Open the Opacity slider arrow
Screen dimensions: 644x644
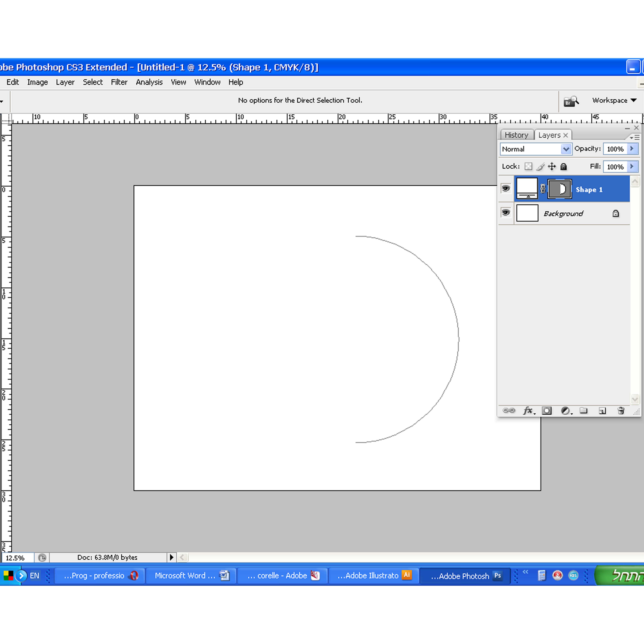point(632,149)
